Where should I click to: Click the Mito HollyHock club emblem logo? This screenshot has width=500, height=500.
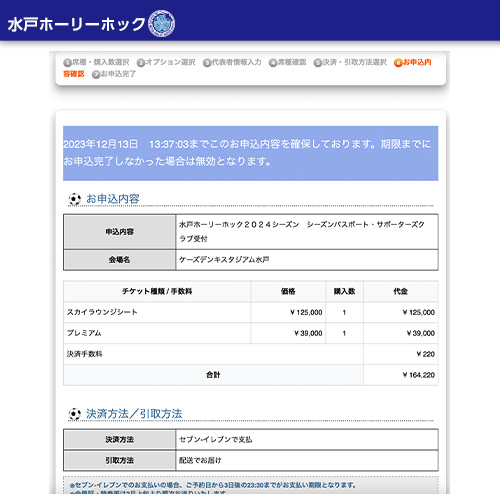pyautogui.click(x=161, y=23)
